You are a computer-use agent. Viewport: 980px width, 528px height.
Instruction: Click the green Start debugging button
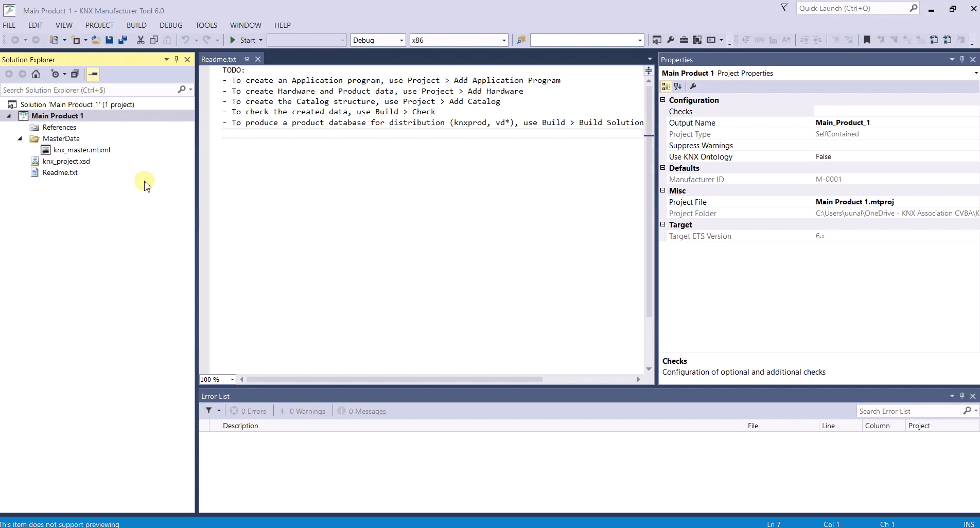(242, 40)
